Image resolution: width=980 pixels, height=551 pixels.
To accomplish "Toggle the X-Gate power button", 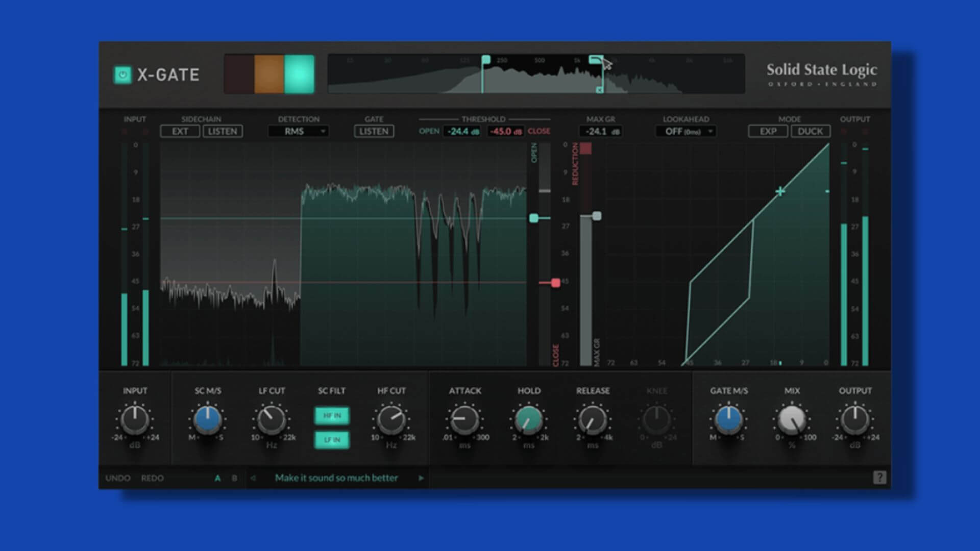I will [x=122, y=75].
